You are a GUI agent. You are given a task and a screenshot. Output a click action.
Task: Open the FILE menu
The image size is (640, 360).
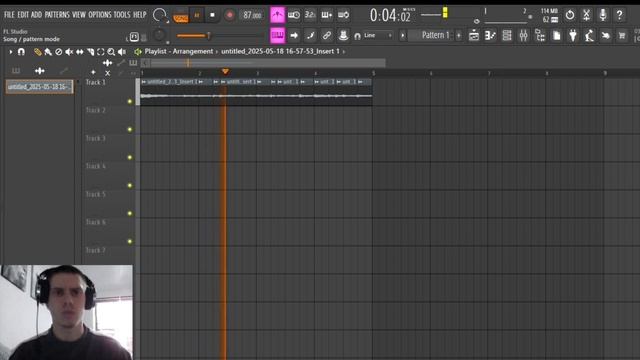click(9, 15)
